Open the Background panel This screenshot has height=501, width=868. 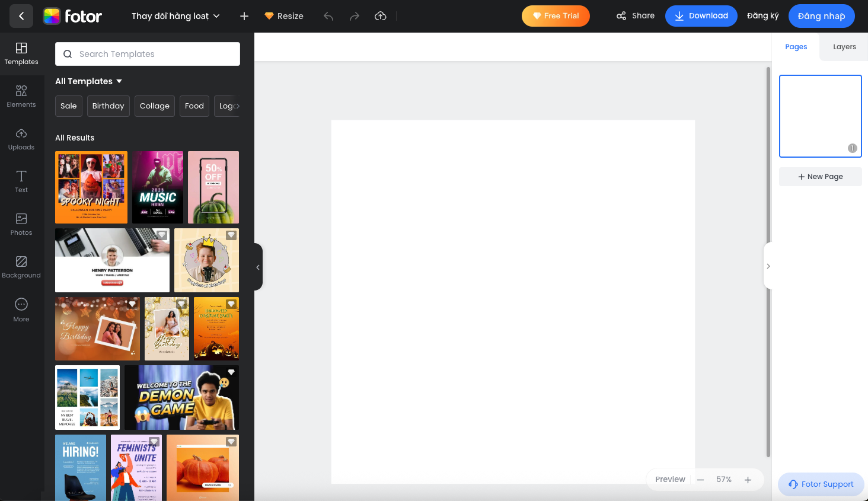[21, 267]
